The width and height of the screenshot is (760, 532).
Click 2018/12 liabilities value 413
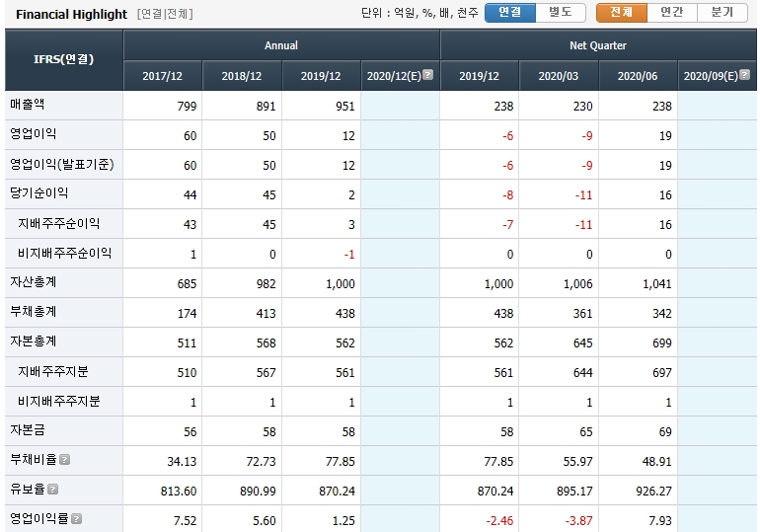pyautogui.click(x=266, y=314)
